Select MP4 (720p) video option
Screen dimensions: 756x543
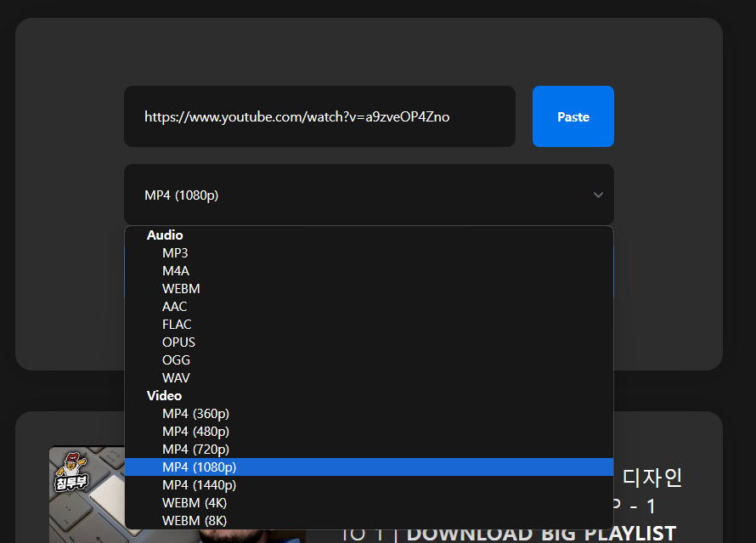[369, 449]
